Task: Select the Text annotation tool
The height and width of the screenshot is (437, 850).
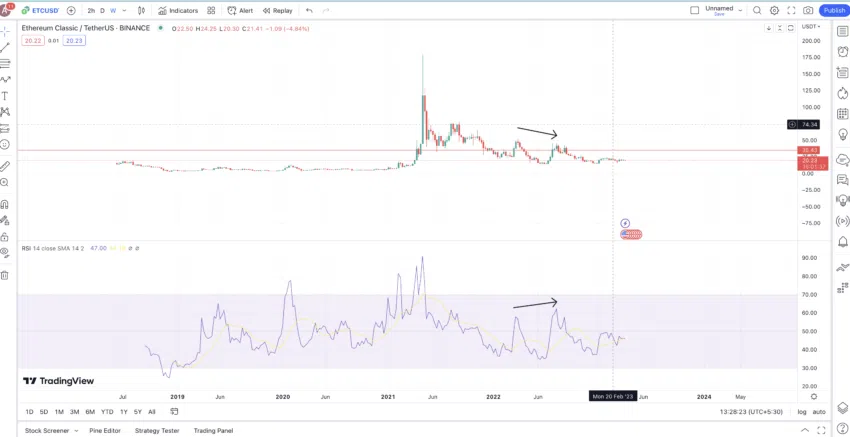Action: click(5, 96)
